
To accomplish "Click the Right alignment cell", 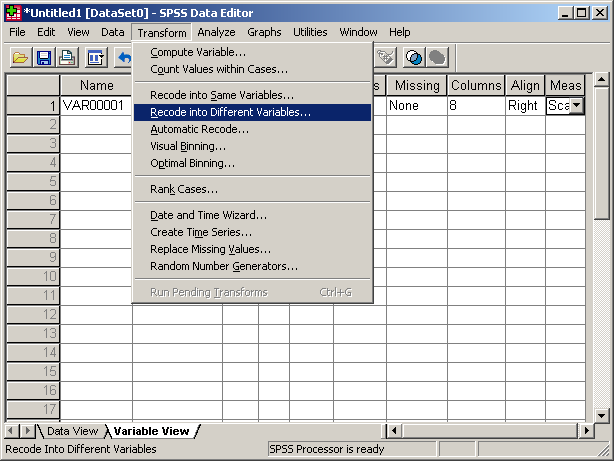I will tap(525, 105).
